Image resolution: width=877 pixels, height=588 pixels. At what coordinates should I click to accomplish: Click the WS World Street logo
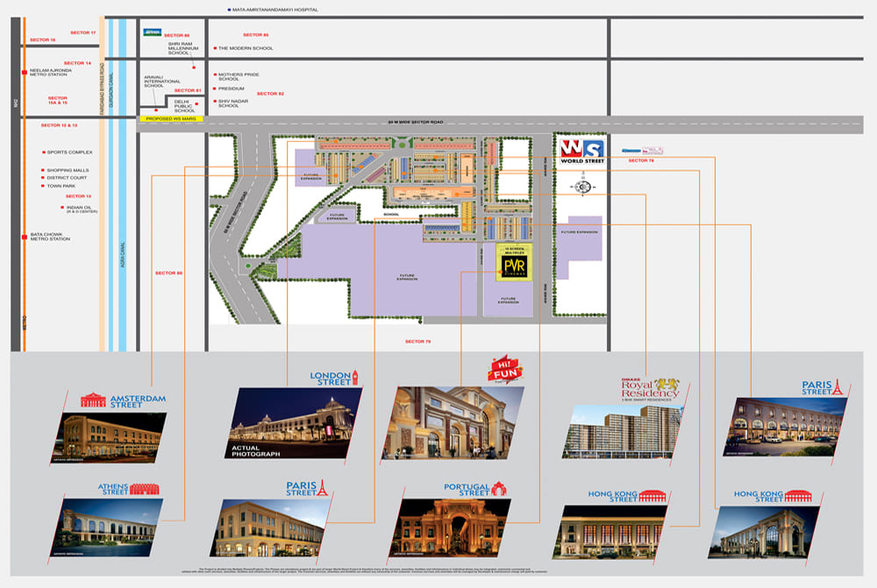(x=582, y=152)
